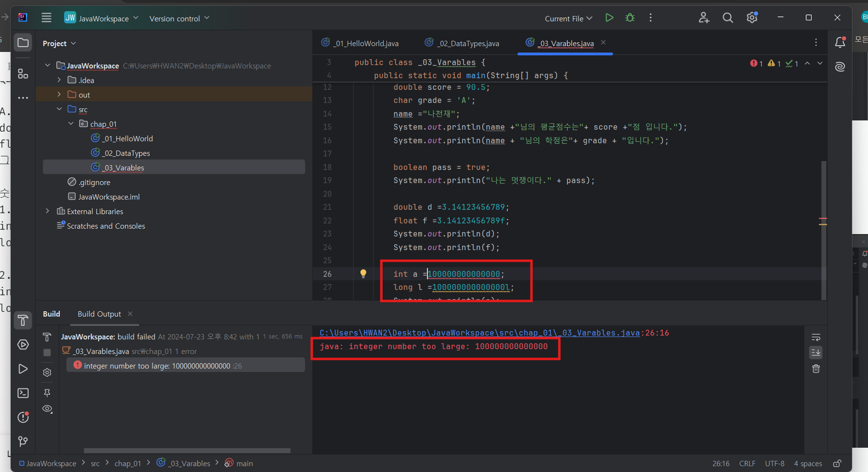This screenshot has height=472, width=868.
Task: Start debugging with the bug icon
Action: click(x=630, y=18)
